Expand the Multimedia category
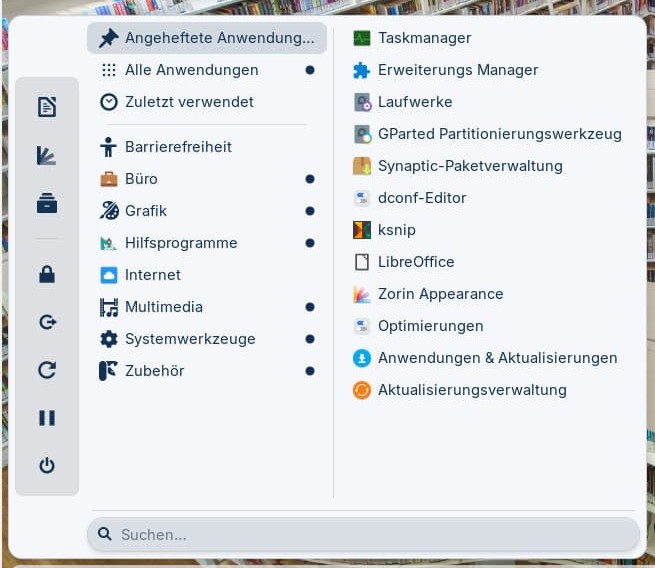The height and width of the screenshot is (568, 655). (x=163, y=307)
